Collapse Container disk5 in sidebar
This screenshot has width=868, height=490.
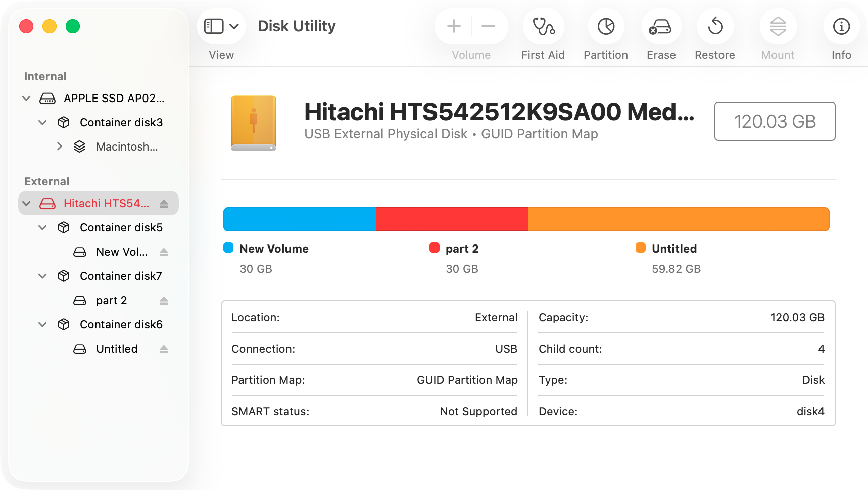pyautogui.click(x=42, y=227)
